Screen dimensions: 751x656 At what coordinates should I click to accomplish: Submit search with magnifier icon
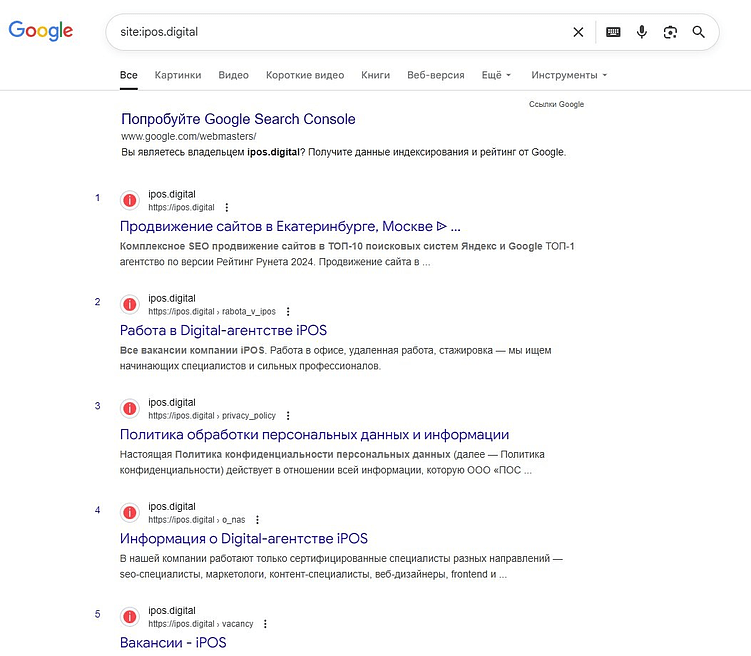coord(699,32)
